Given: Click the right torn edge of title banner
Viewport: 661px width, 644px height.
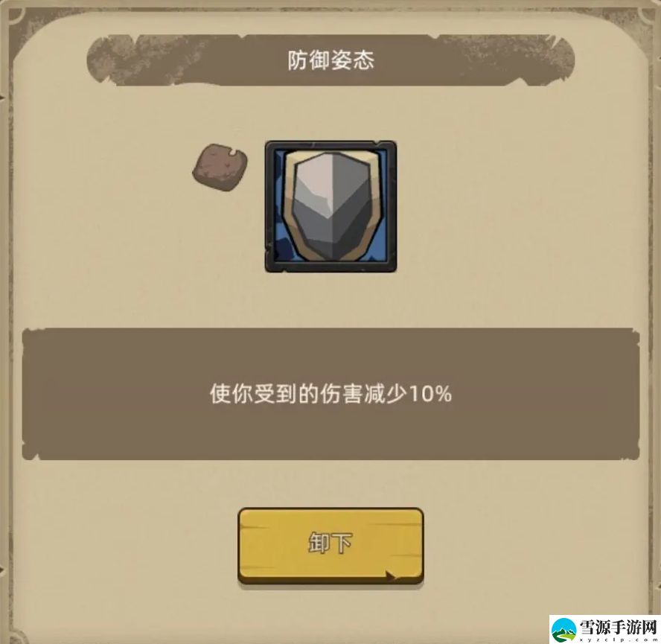Looking at the screenshot, I should pos(558,60).
